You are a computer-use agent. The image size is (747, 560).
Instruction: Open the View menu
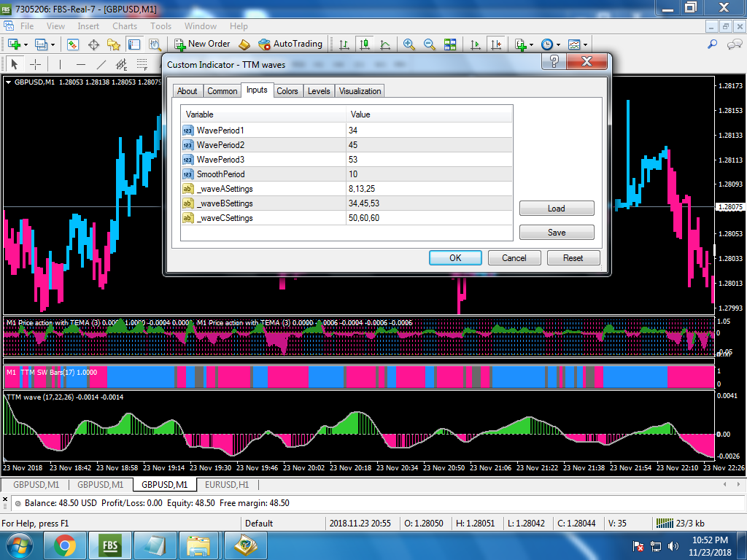tap(55, 26)
